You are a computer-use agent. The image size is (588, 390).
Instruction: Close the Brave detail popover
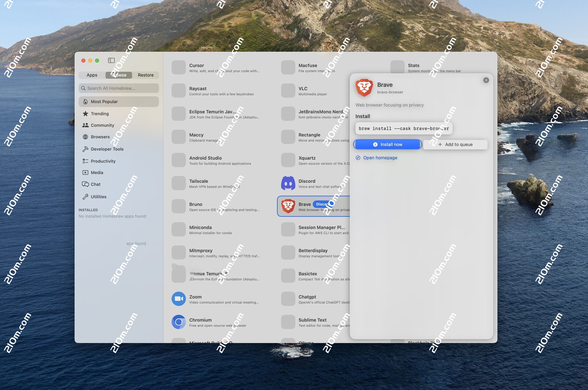coord(486,80)
